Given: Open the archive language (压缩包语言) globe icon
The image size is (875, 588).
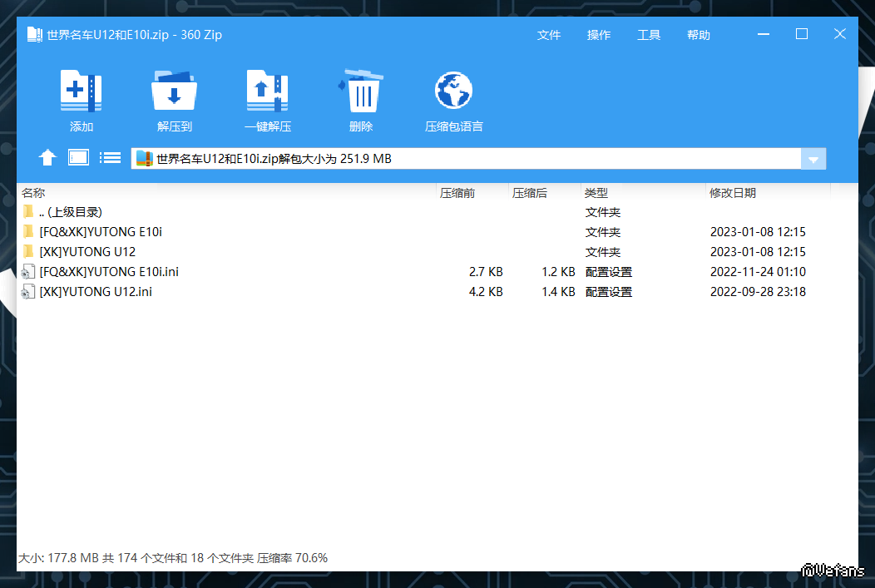Looking at the screenshot, I should click(453, 91).
